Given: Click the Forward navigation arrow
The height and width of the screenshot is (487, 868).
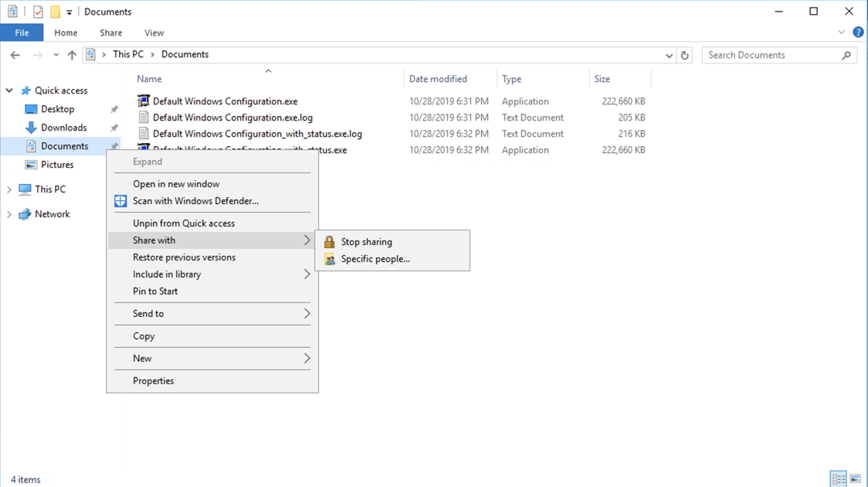Looking at the screenshot, I should [38, 55].
